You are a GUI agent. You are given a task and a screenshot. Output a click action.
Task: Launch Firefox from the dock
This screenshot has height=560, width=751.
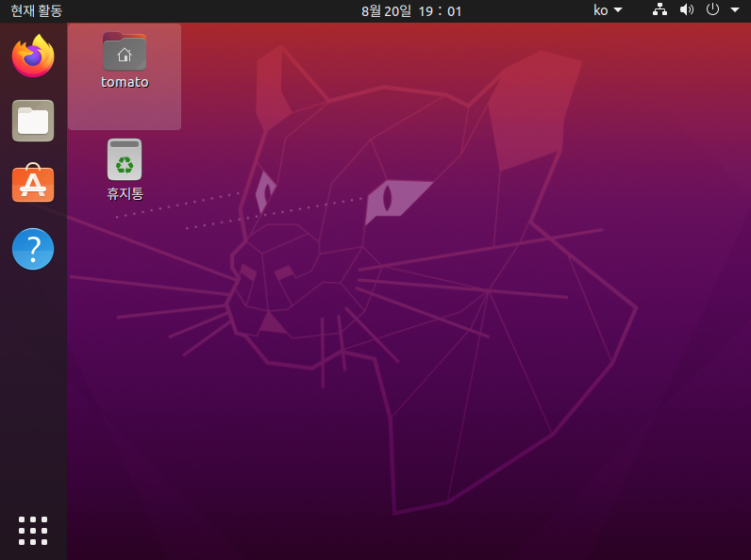tap(33, 56)
